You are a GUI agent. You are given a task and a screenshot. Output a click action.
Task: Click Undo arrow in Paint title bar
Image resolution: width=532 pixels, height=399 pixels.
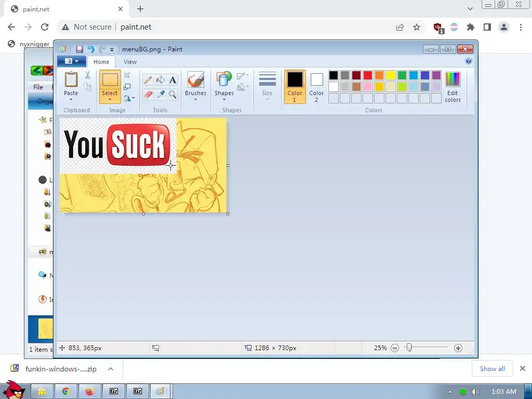point(91,49)
